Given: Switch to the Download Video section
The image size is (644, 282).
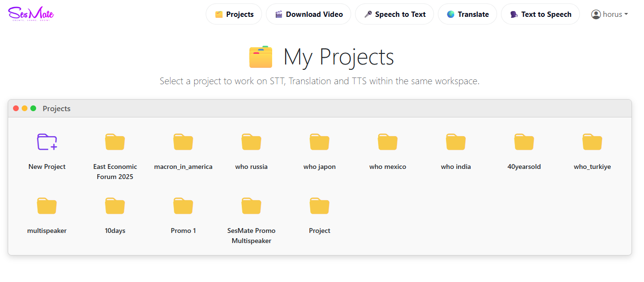Looking at the screenshot, I should (308, 14).
